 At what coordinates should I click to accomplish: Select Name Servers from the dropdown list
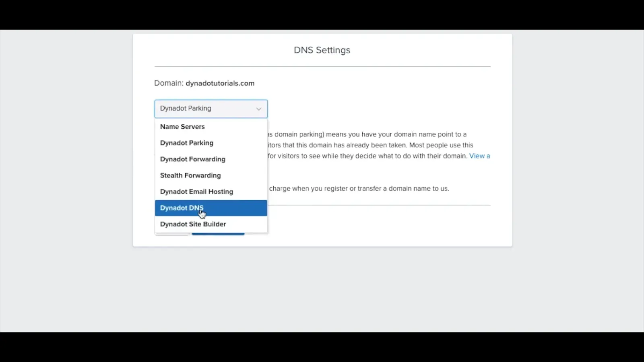pos(211,127)
